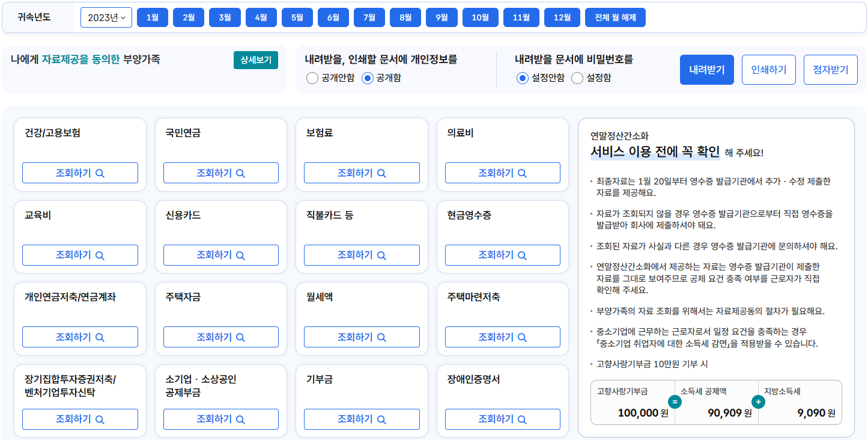Screen dimensions: 868x440
Task: Click the search icon under 장애인증명서
Action: point(522,420)
